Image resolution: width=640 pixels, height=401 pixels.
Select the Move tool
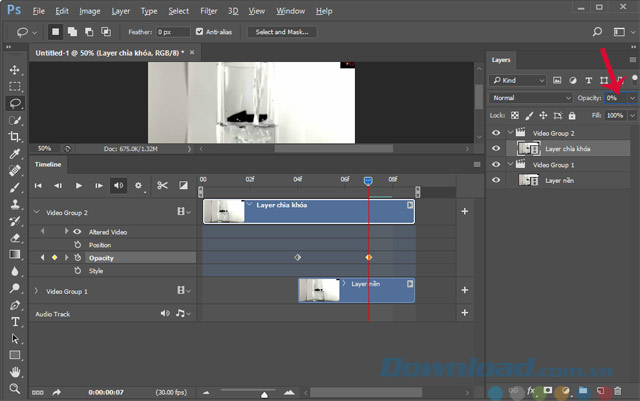(15, 70)
